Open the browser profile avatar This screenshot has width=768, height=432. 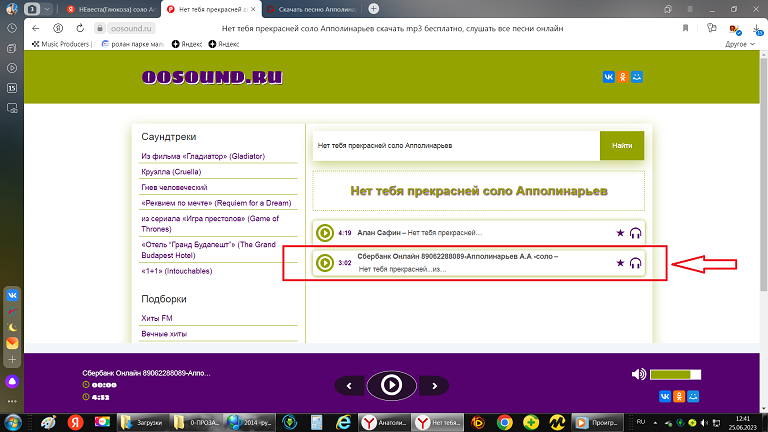[x=12, y=9]
